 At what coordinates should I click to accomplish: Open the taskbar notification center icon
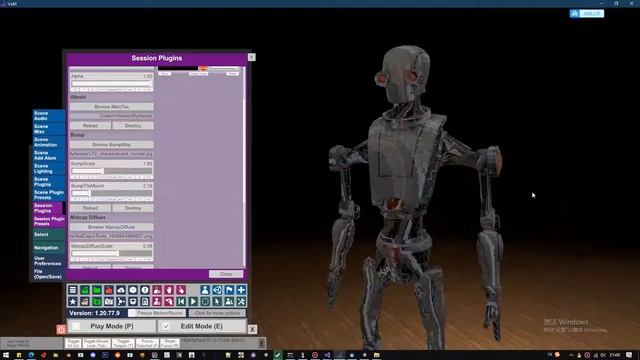tap(629, 355)
